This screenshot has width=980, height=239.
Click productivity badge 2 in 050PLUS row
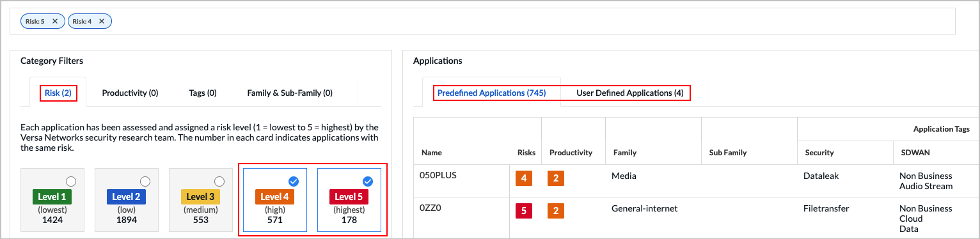click(x=555, y=178)
